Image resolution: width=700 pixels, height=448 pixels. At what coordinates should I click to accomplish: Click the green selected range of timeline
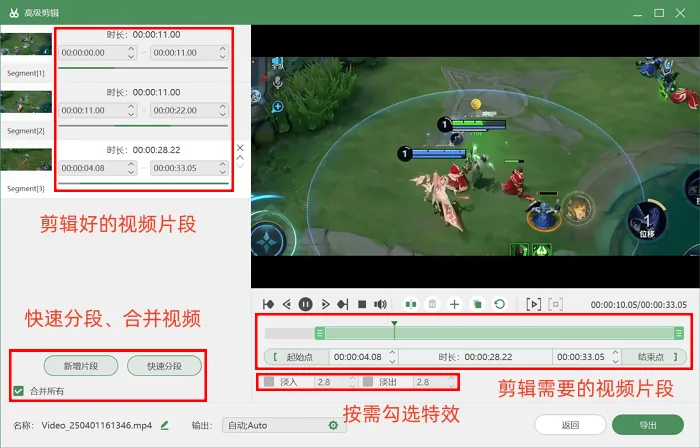tap(499, 333)
